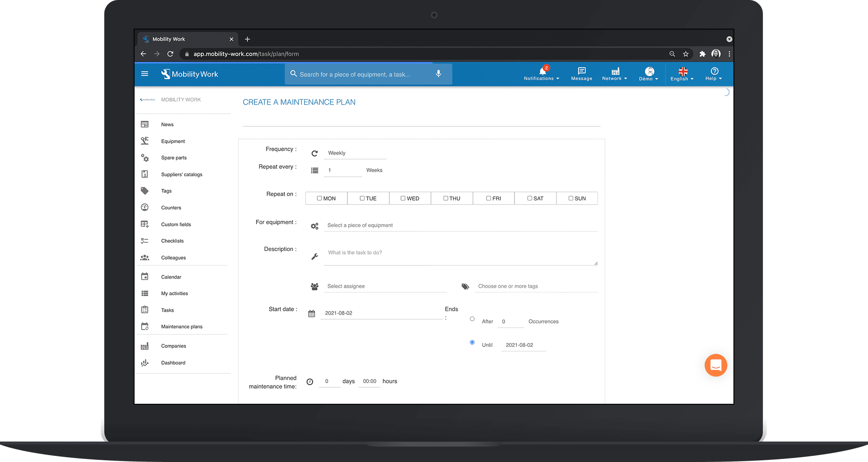
Task: Open the My activities page
Action: coord(174,294)
